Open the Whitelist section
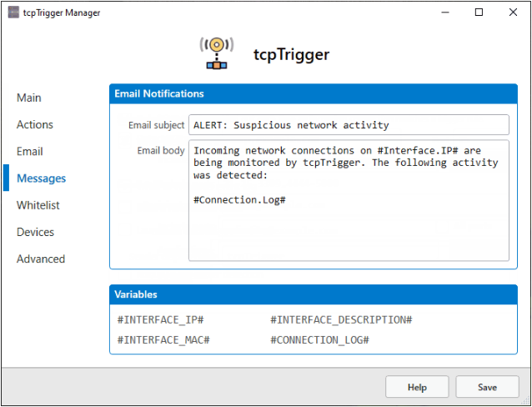The height and width of the screenshot is (407, 532). tap(38, 205)
